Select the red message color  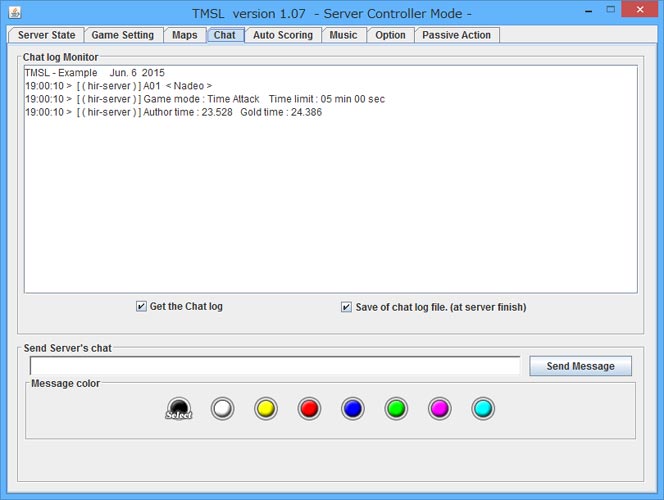309,409
